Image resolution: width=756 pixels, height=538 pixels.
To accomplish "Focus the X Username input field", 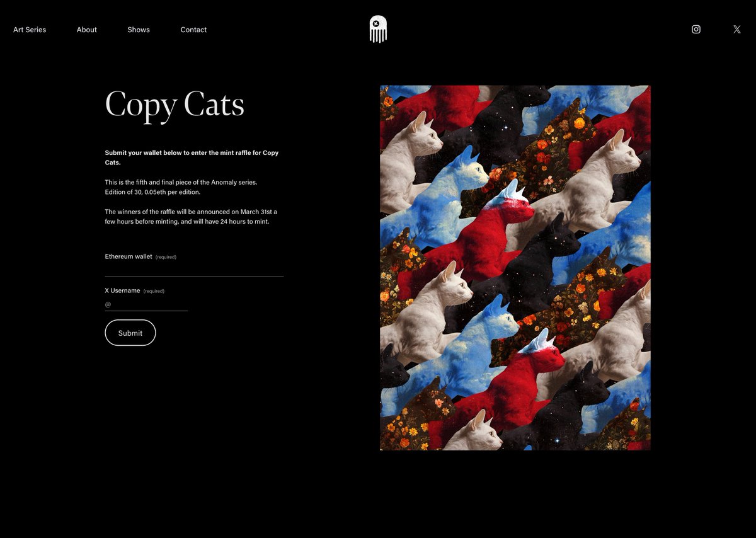I will tap(146, 304).
